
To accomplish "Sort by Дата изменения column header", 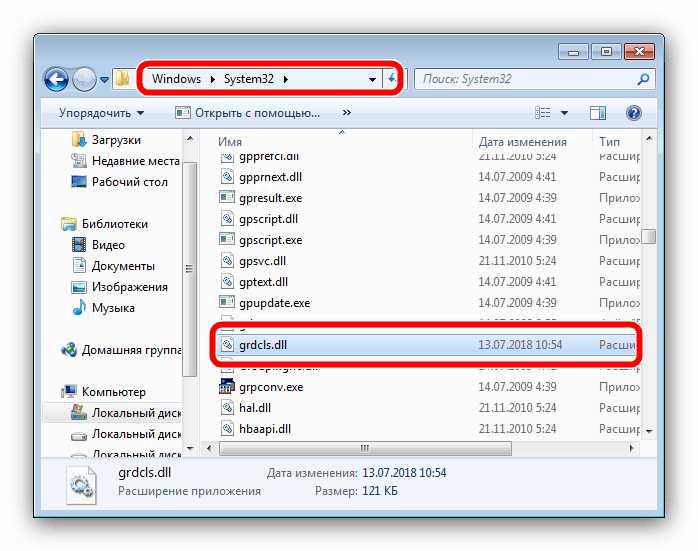I will (x=523, y=142).
